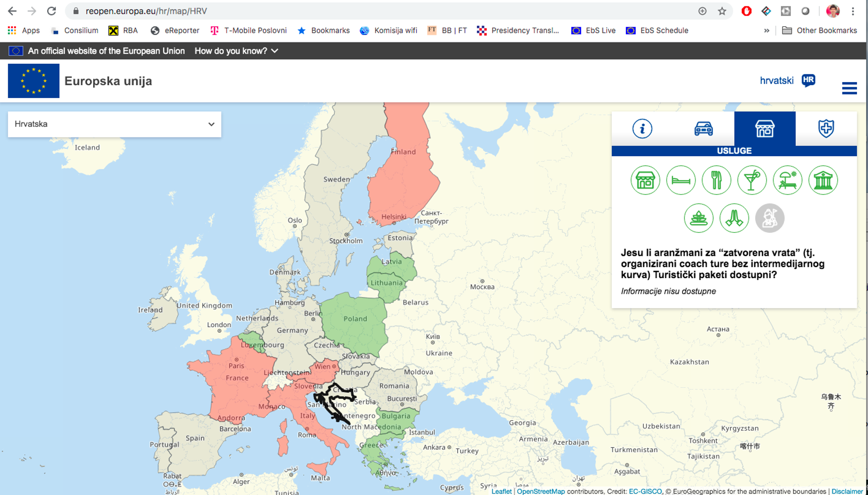This screenshot has width=868, height=495.
Task: Bookmark this page with the star icon
Action: (x=722, y=11)
